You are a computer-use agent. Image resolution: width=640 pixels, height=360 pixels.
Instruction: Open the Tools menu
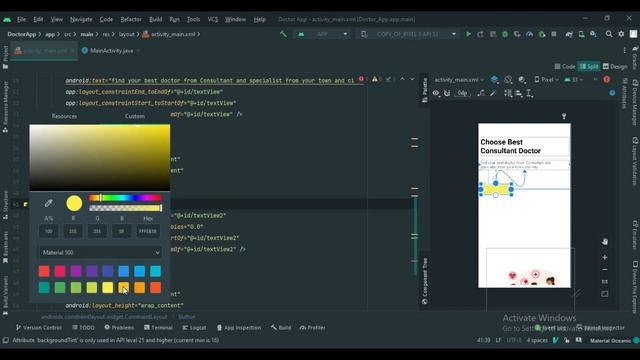tap(193, 19)
